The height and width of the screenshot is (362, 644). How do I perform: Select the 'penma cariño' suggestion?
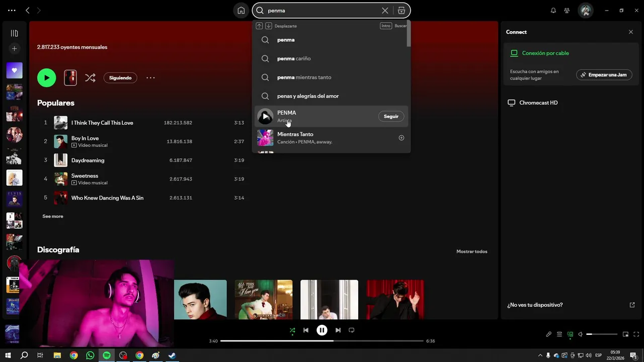pyautogui.click(x=331, y=58)
